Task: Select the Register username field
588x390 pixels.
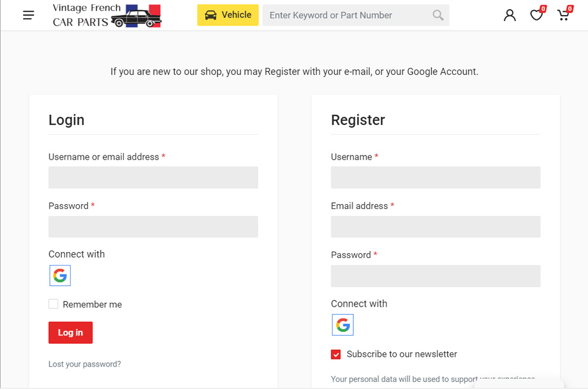Action: point(435,177)
